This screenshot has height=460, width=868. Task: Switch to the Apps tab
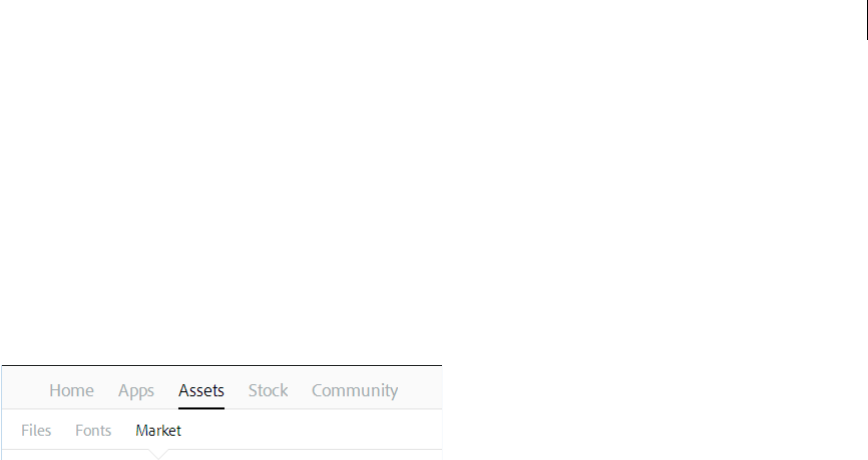tap(136, 391)
